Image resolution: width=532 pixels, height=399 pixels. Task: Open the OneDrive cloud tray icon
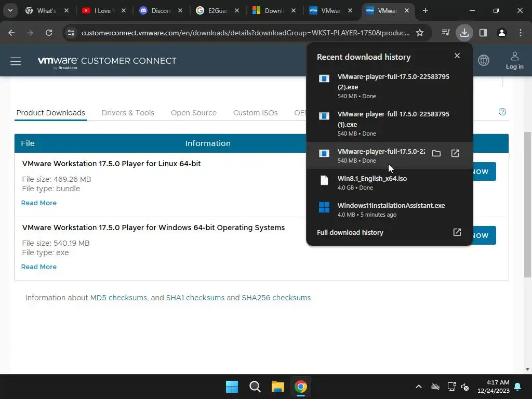click(435, 387)
